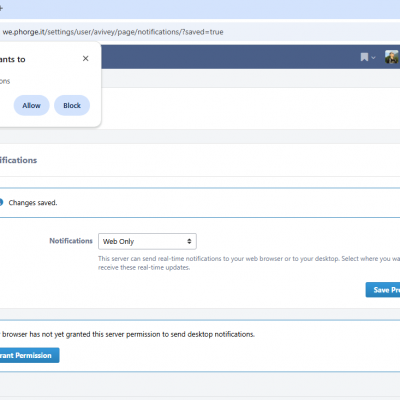Screen dimensions: 400x400
Task: Click the user profile avatar picture
Action: pyautogui.click(x=392, y=57)
